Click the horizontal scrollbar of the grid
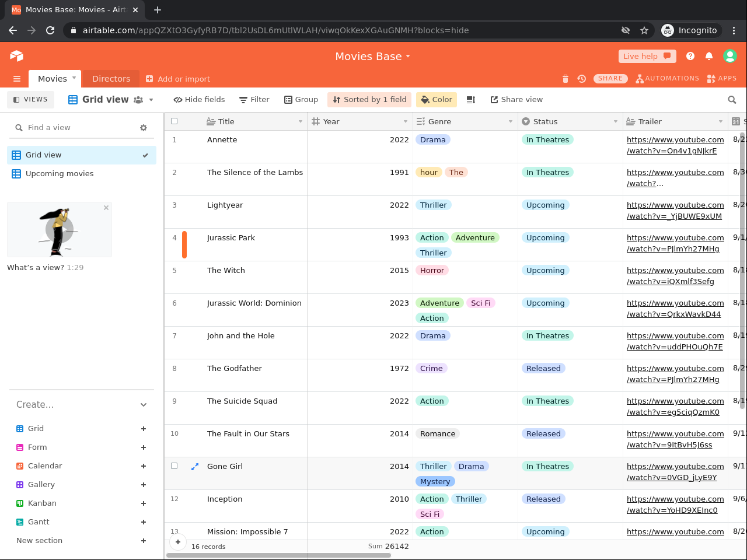The image size is (747, 560). point(278,555)
